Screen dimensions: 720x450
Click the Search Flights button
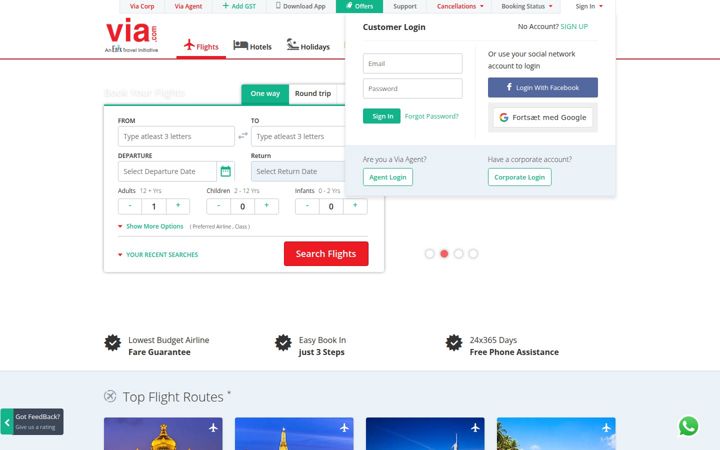pos(326,253)
